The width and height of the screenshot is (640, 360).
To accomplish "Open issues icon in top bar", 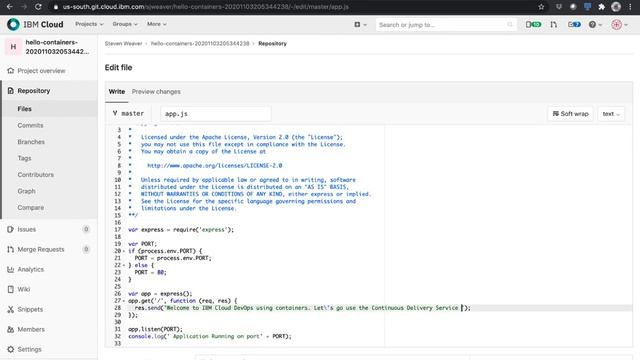I will pyautogui.click(x=533, y=24).
